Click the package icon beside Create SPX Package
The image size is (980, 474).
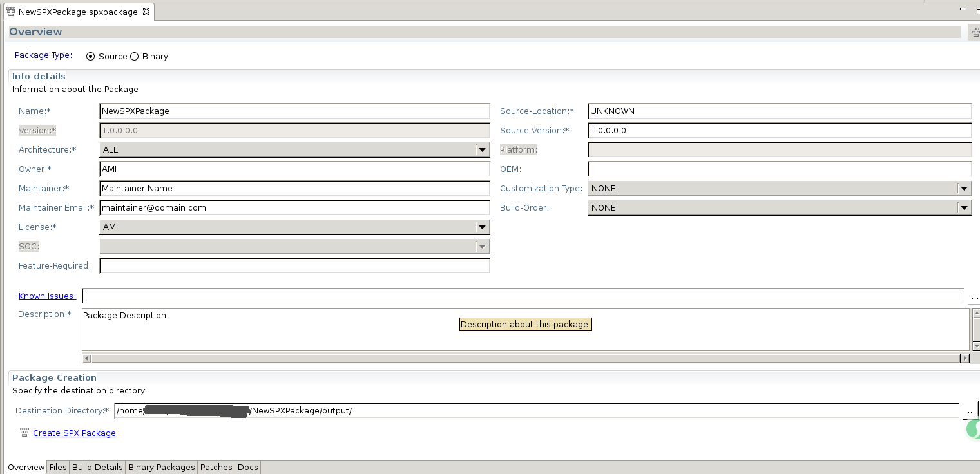(x=24, y=432)
